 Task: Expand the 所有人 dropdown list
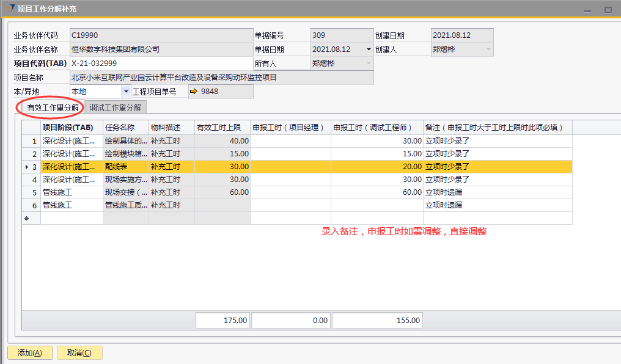coord(368,63)
